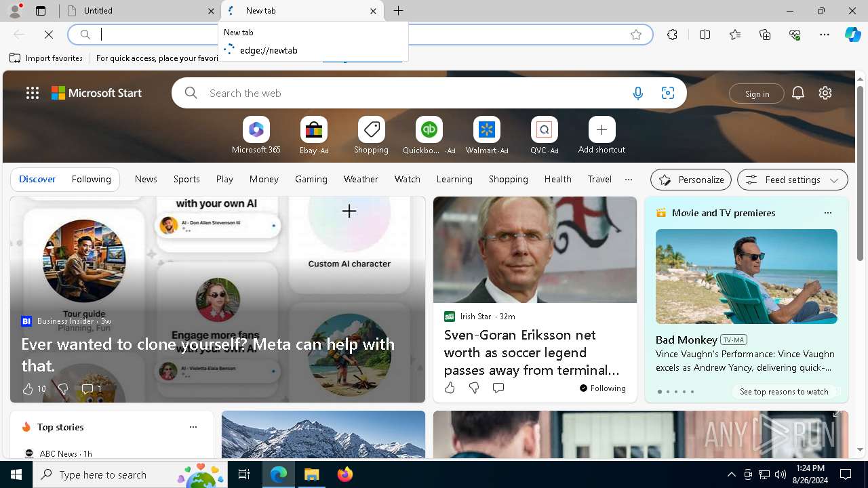The image size is (868, 488).
Task: Select the Following feed tab
Action: click(91, 179)
